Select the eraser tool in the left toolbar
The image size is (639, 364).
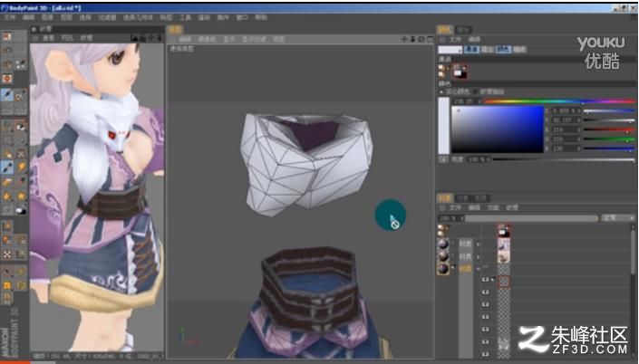pos(7,182)
